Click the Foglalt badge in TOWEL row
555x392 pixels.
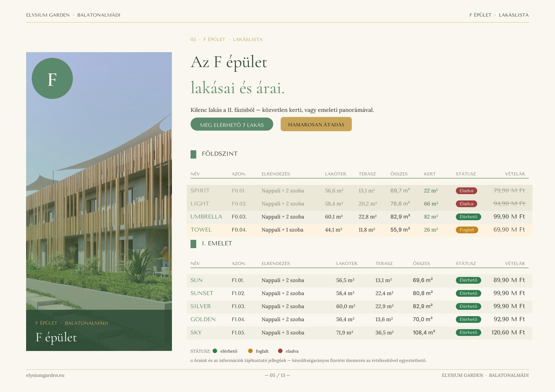tap(467, 230)
